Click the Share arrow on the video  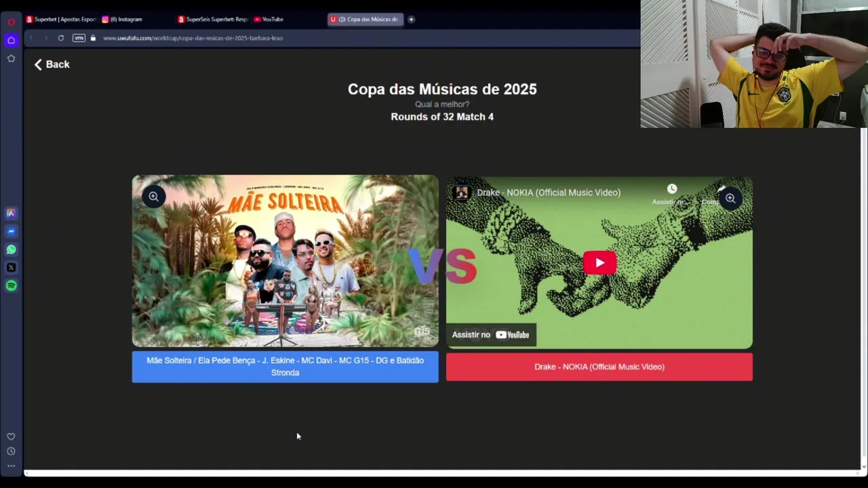721,189
